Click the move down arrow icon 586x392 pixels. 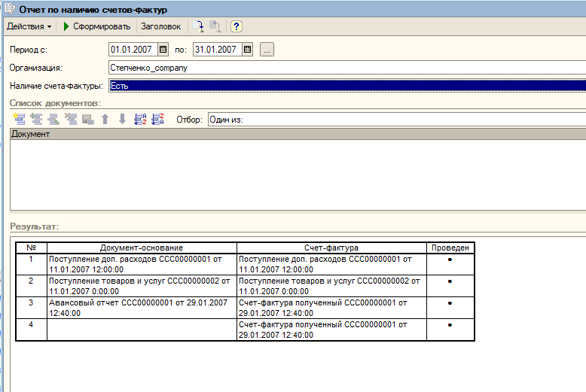pyautogui.click(x=122, y=120)
